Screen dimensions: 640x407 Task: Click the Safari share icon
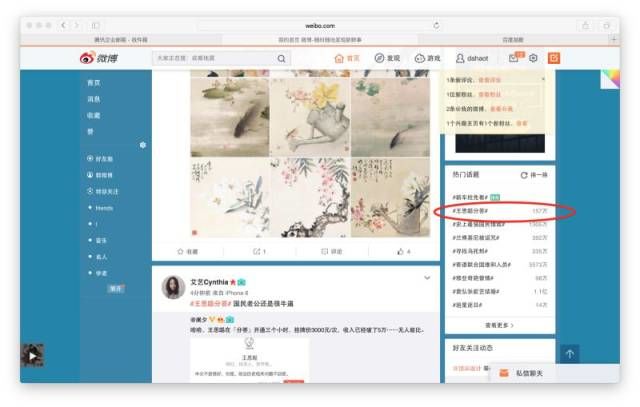pyautogui.click(x=586, y=25)
